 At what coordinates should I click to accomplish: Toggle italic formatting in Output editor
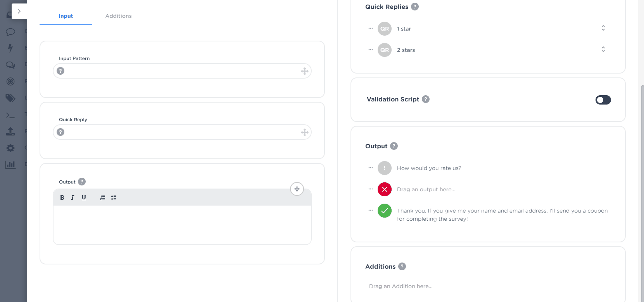coord(73,197)
